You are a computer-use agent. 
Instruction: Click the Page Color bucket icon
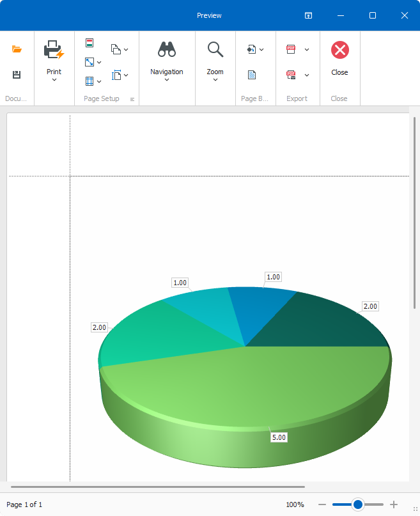click(x=252, y=49)
